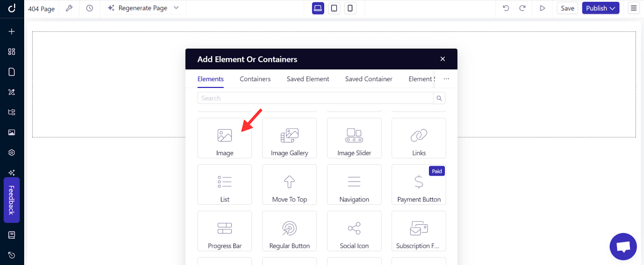Click the history icon at sidebar bottom
The height and width of the screenshot is (265, 644).
pyautogui.click(x=12, y=255)
